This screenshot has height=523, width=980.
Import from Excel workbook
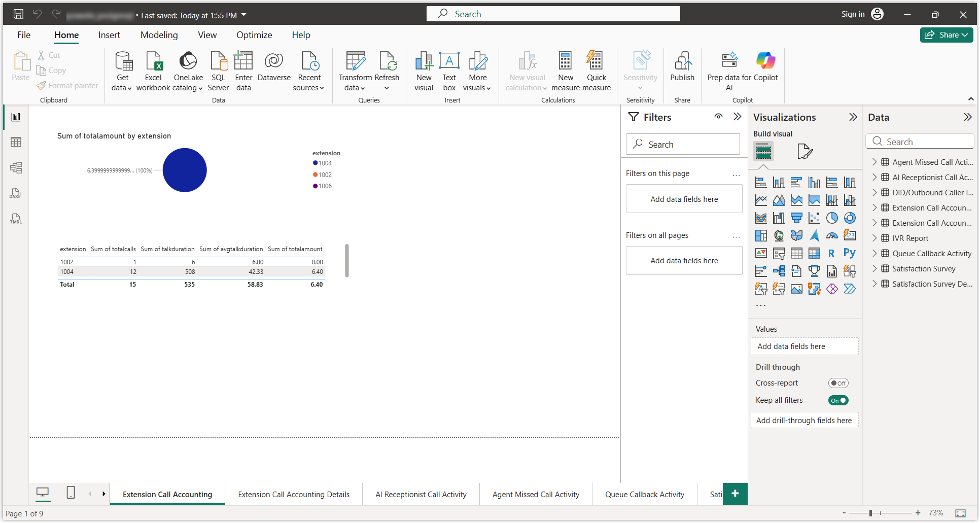153,71
